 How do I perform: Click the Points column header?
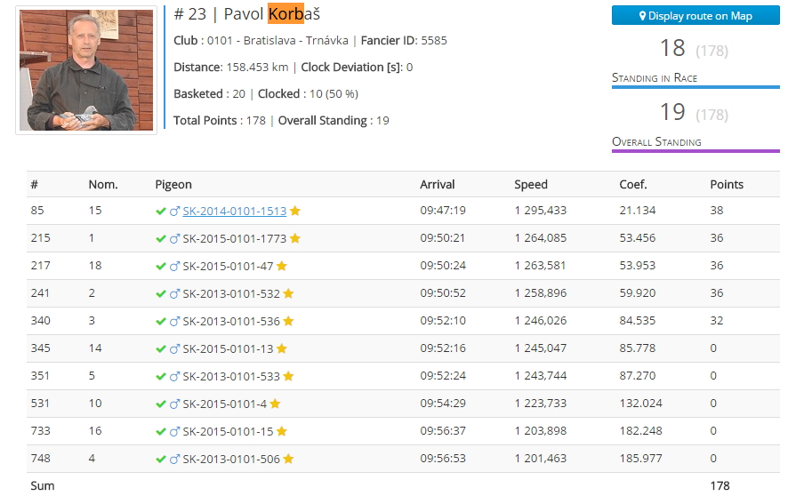(x=727, y=185)
